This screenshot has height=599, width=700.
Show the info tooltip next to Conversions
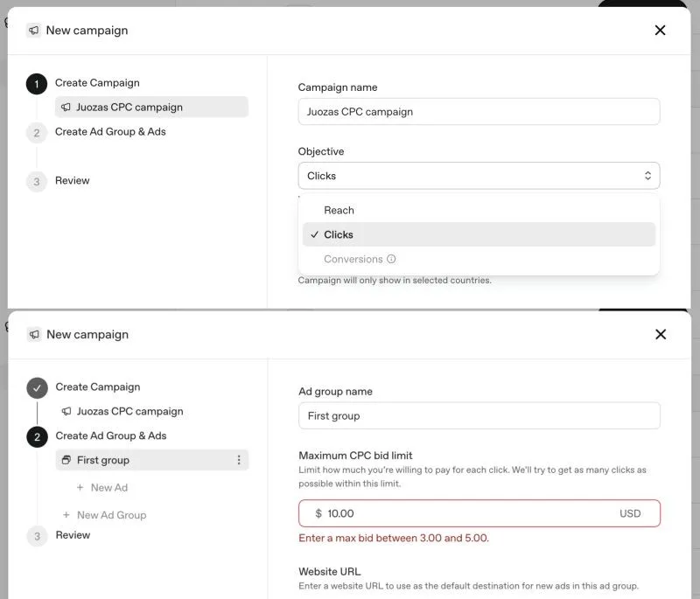click(x=391, y=259)
